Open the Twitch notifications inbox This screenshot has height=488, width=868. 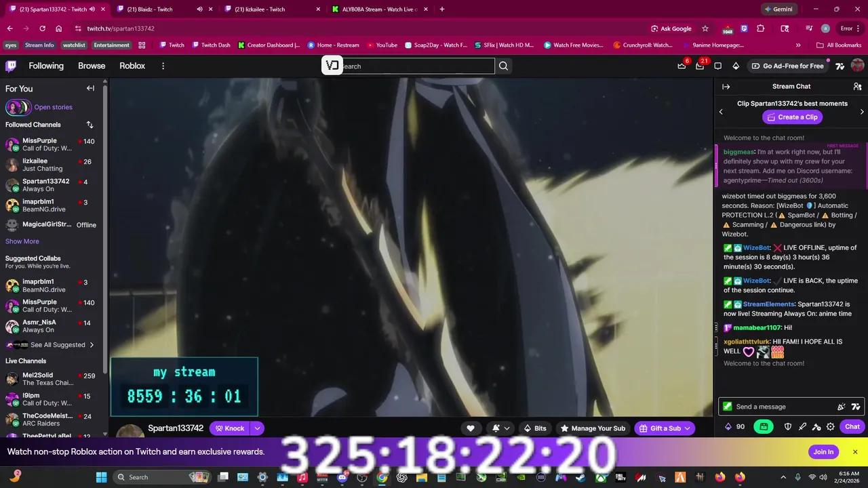pyautogui.click(x=700, y=66)
